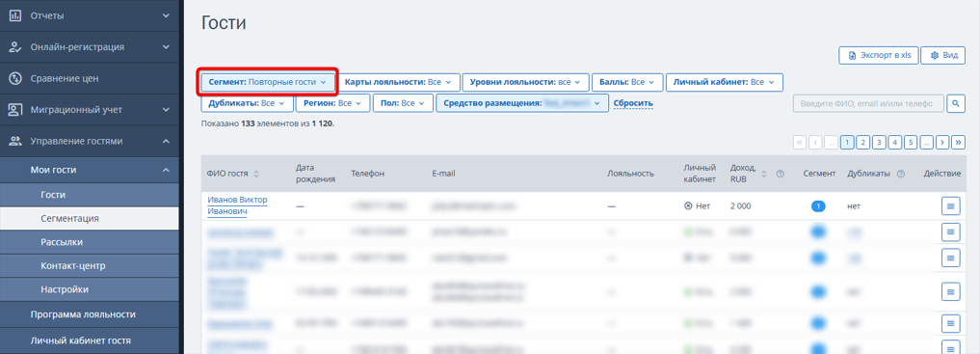Click the Дата рождения column header
Screen dimensions: 980x354
tap(316, 174)
